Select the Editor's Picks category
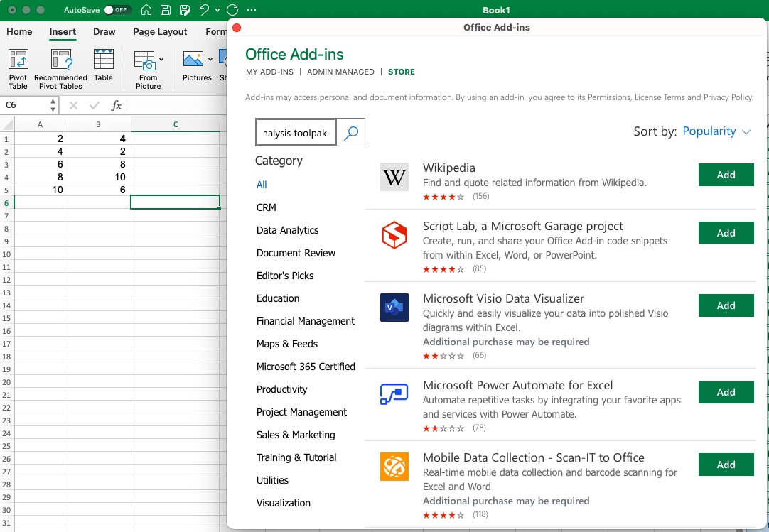The image size is (769, 532). click(x=285, y=276)
